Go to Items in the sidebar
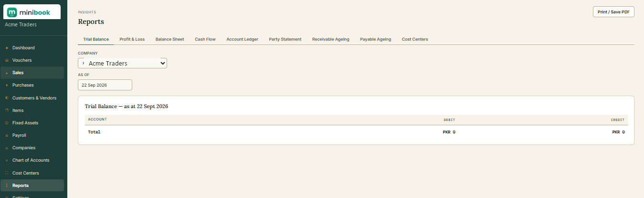Image resolution: width=644 pixels, height=198 pixels. coord(32,110)
